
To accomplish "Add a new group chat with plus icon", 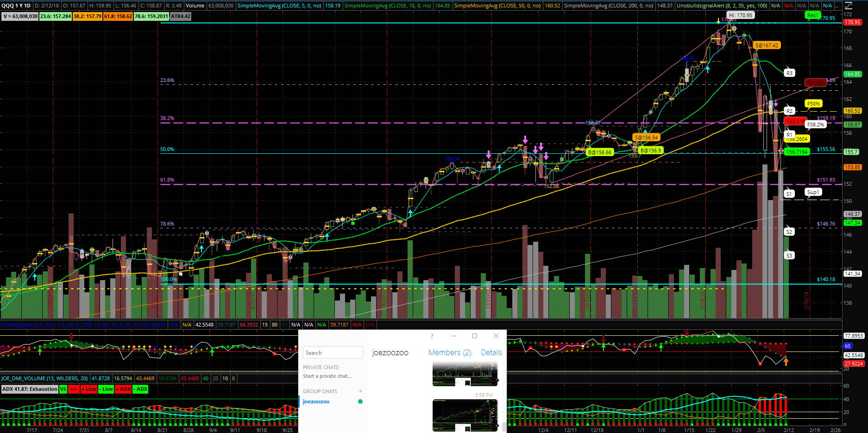I will pos(360,391).
